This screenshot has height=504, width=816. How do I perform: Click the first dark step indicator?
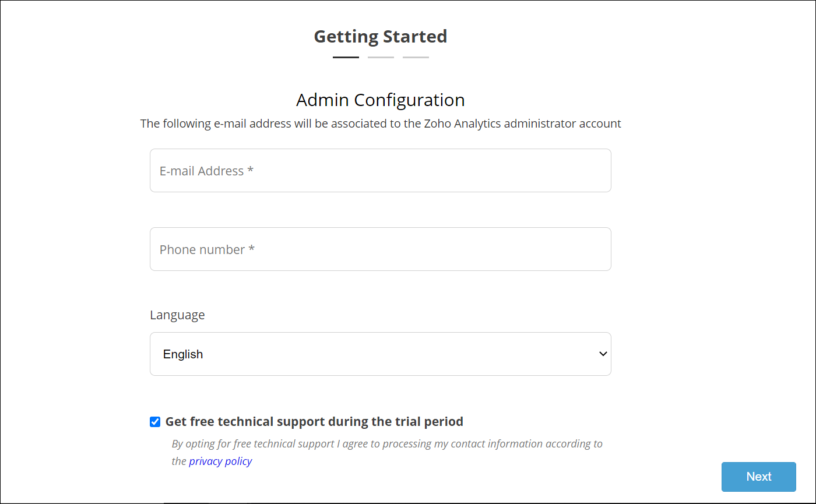tap(346, 57)
